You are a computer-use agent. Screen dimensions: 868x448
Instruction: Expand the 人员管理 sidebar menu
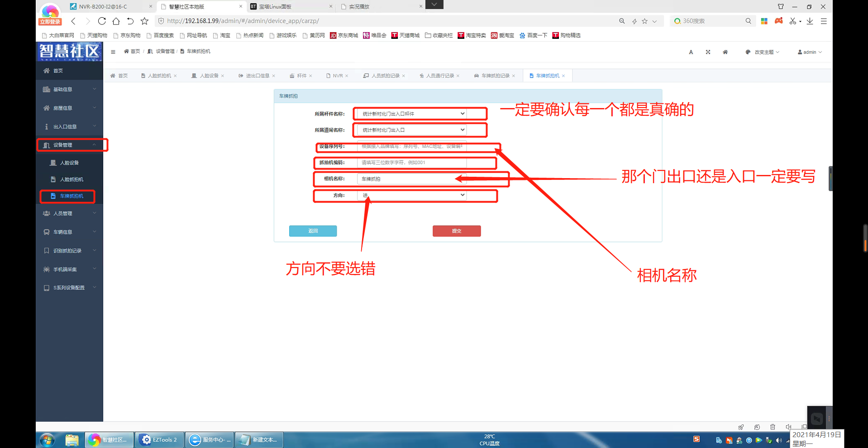click(x=70, y=213)
